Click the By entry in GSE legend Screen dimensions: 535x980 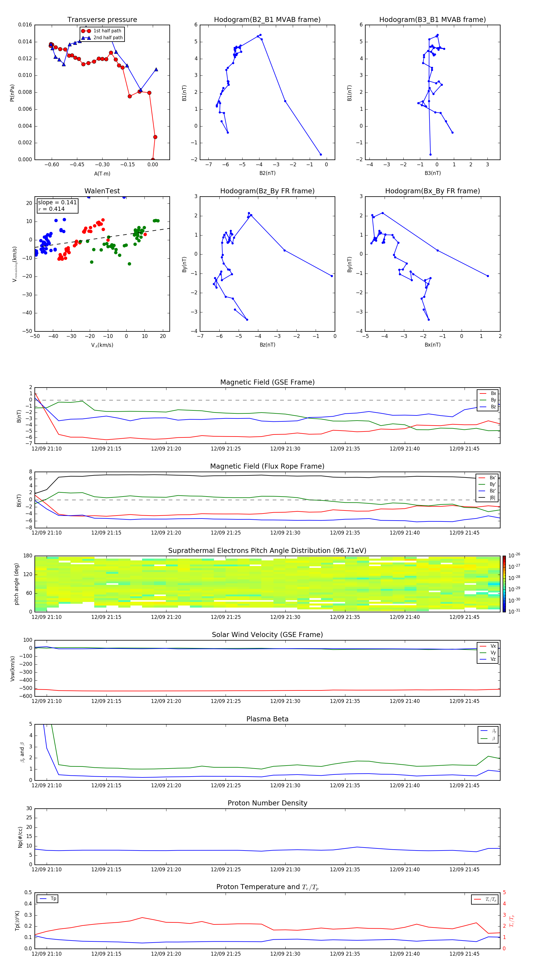[488, 400]
